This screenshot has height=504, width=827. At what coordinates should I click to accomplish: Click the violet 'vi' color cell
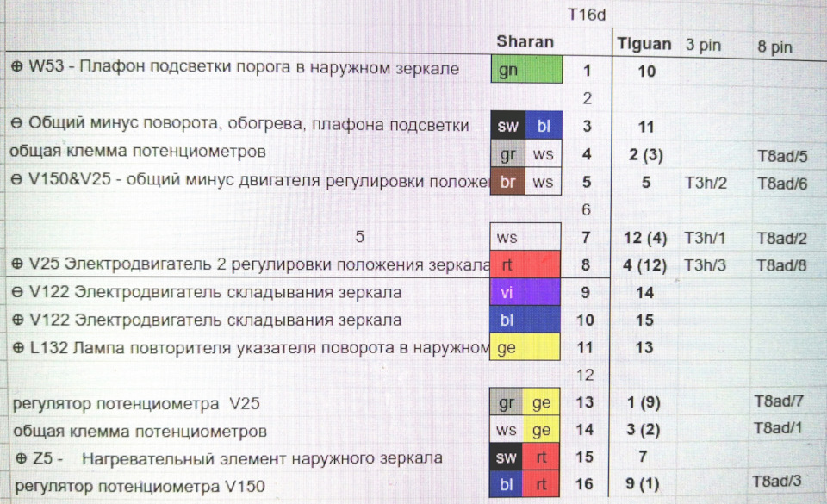[x=525, y=291]
